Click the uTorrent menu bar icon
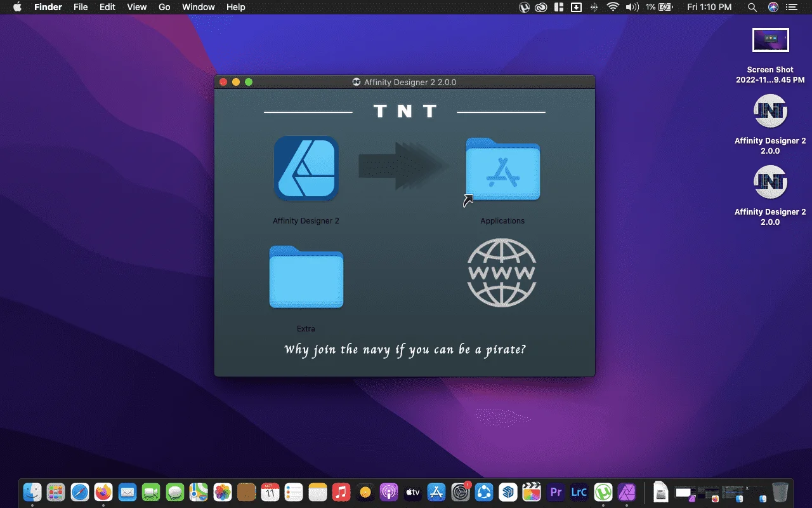The width and height of the screenshot is (812, 508). point(524,7)
